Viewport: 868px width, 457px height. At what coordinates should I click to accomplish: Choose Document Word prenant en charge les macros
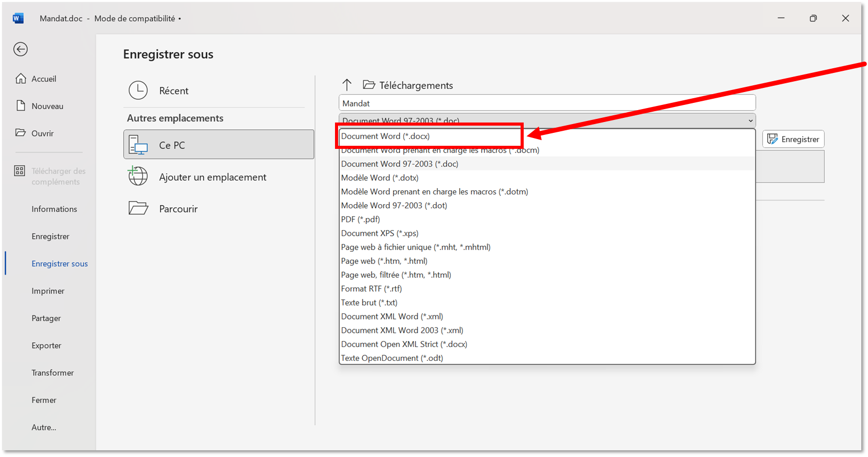coord(547,150)
